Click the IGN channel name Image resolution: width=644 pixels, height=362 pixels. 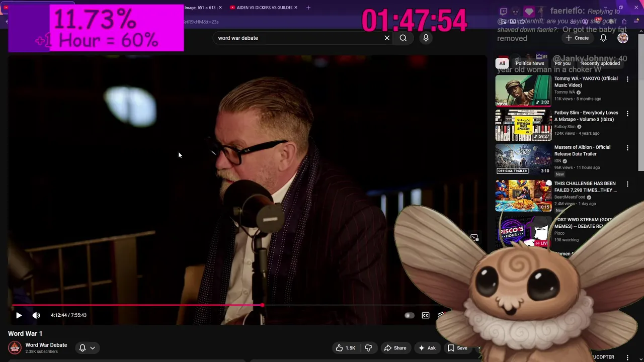pos(557,161)
